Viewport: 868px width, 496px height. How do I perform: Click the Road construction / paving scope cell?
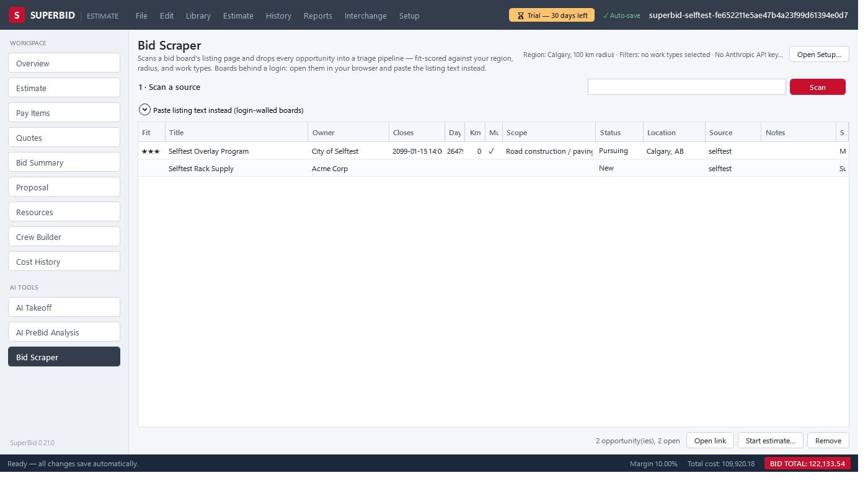549,151
